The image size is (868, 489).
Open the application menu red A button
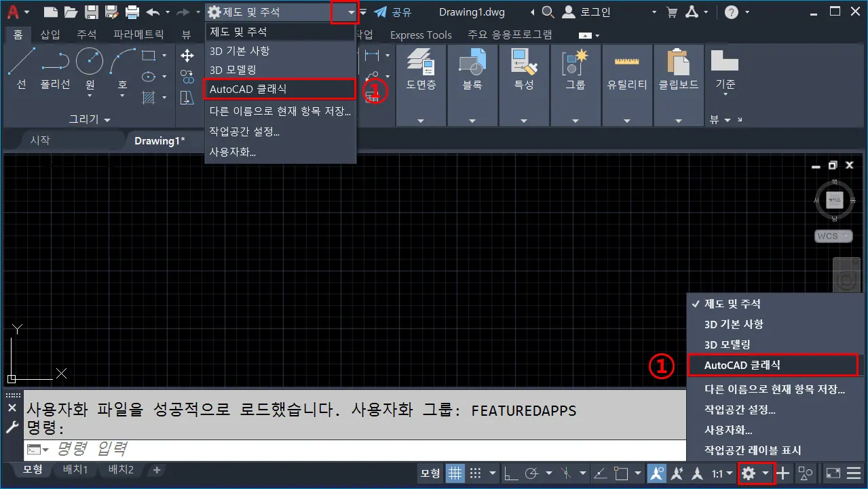click(x=16, y=12)
